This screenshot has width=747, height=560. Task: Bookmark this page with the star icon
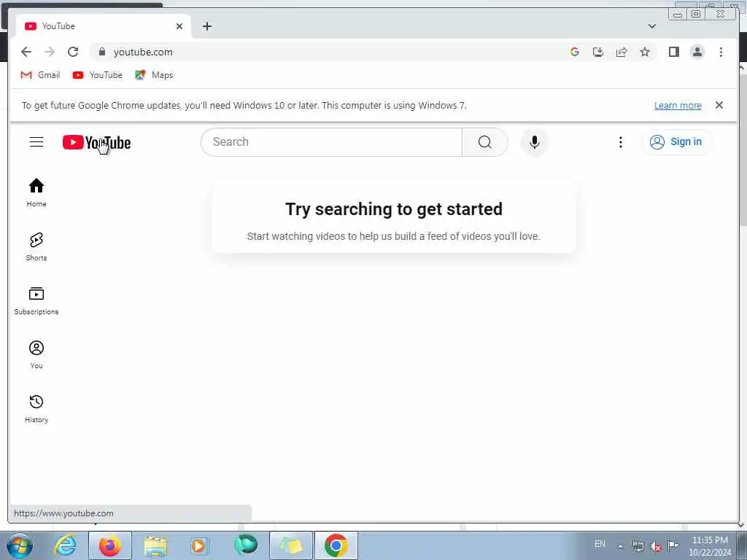pyautogui.click(x=645, y=52)
